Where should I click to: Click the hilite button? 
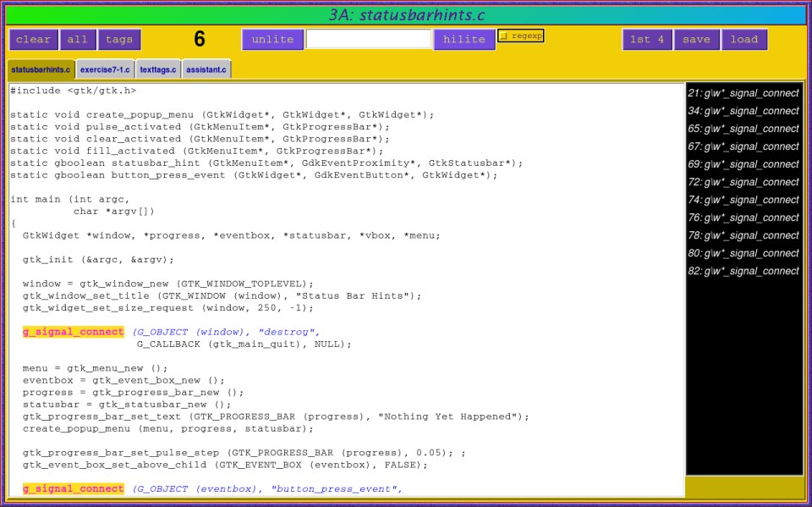[464, 40]
